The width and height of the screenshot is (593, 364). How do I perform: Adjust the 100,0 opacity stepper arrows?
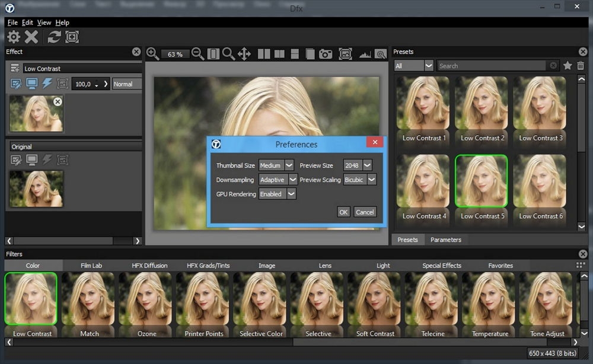pyautogui.click(x=97, y=84)
